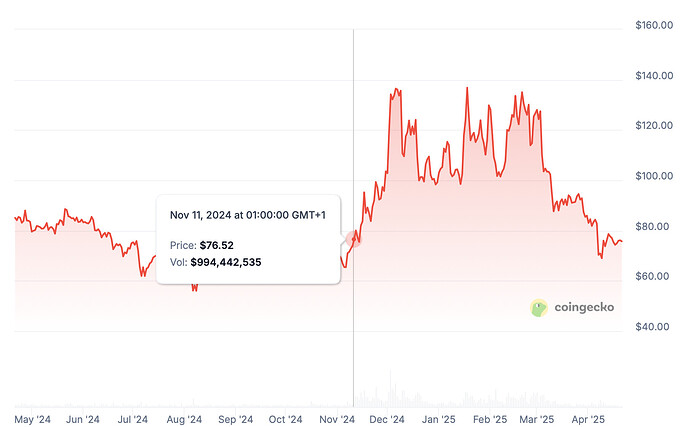Click the $100.00 price axis label
The image size is (690, 427).
pyautogui.click(x=654, y=176)
